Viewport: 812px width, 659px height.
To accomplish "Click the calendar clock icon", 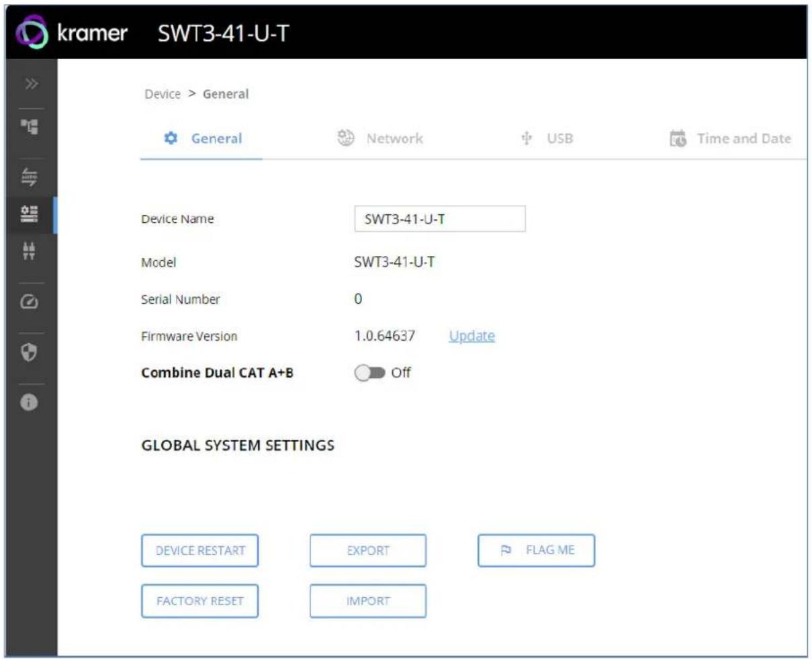I will [678, 139].
